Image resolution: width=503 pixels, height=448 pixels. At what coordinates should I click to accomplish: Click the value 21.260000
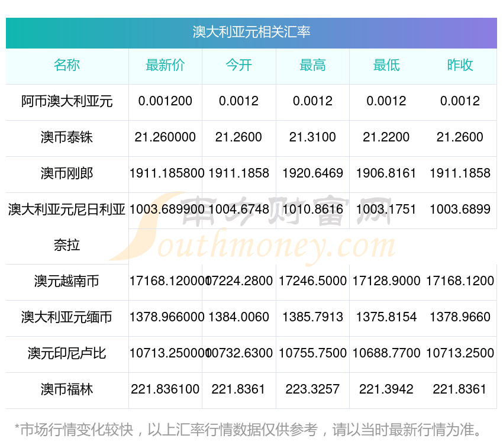(x=165, y=137)
